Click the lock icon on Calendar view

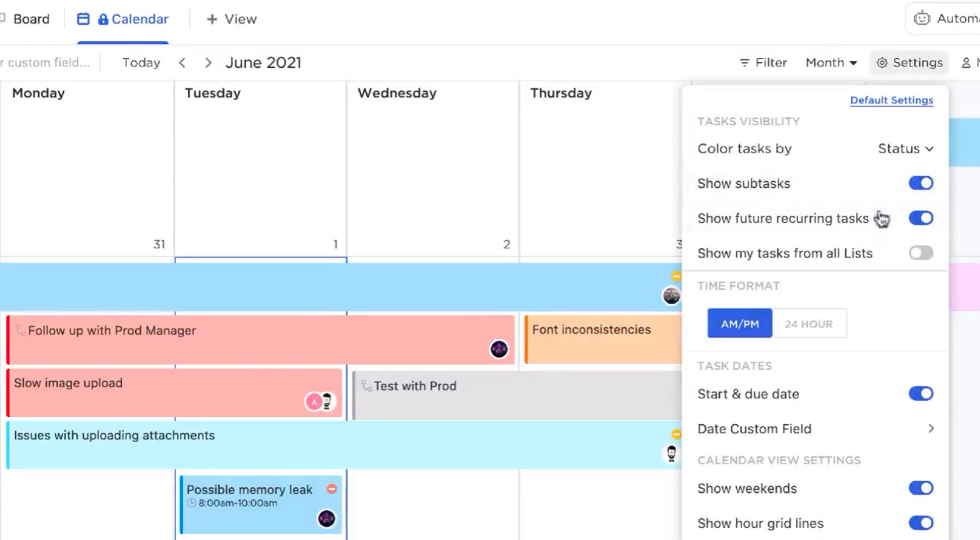pyautogui.click(x=103, y=19)
